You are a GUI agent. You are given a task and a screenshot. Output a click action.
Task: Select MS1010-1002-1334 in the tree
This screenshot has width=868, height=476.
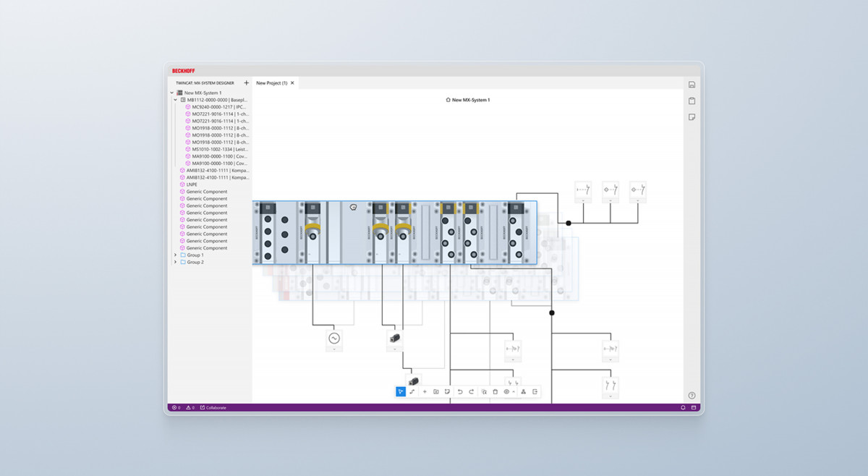[x=221, y=149]
